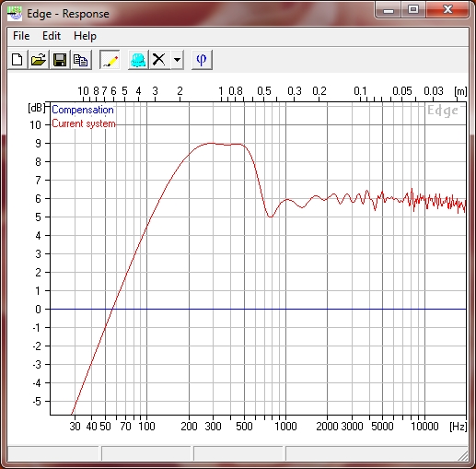Click the Edge application icon in title bar
476x469 pixels.
15,14
